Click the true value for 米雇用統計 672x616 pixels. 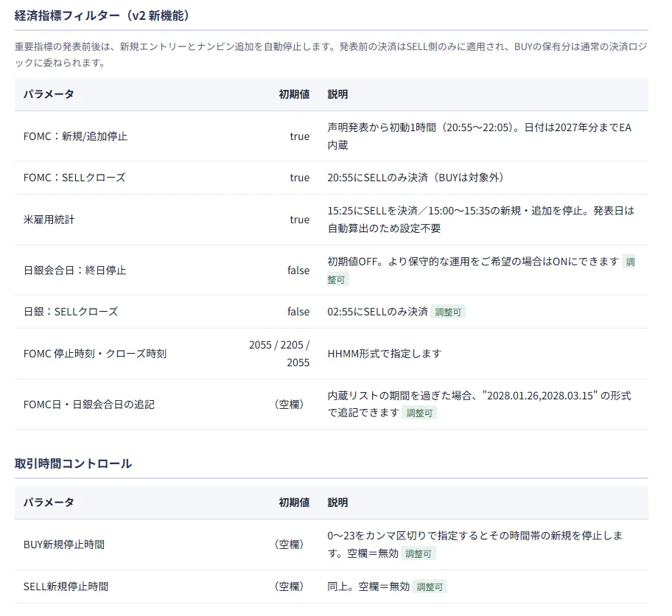pyautogui.click(x=300, y=220)
